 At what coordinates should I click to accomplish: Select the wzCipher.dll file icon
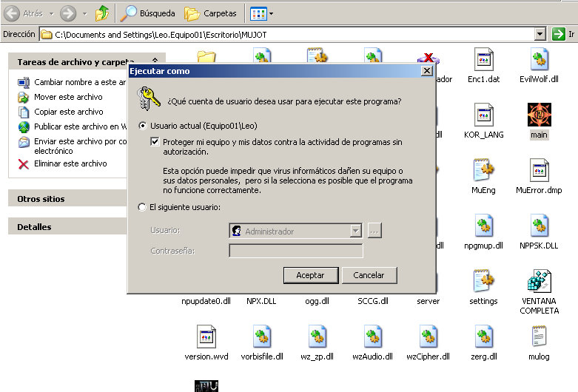429,337
